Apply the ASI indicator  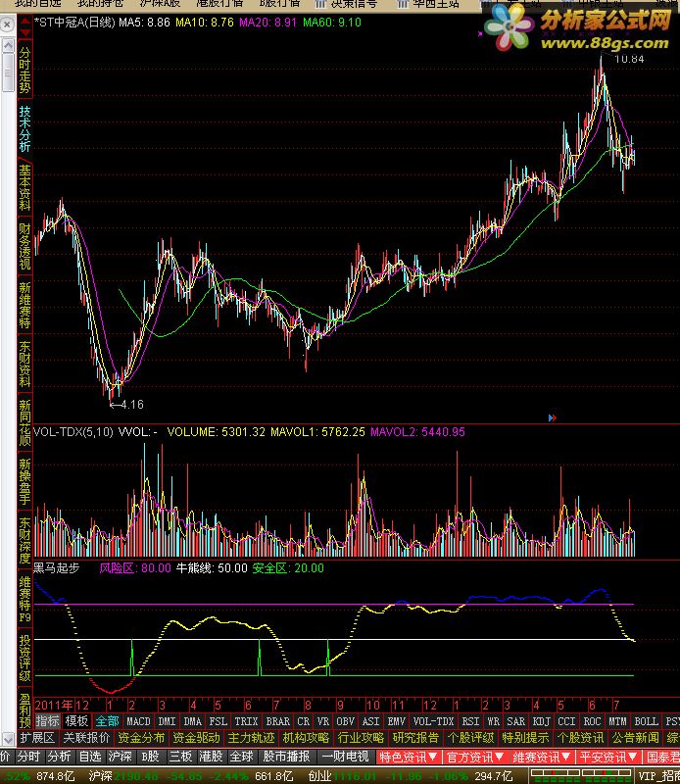point(370,721)
